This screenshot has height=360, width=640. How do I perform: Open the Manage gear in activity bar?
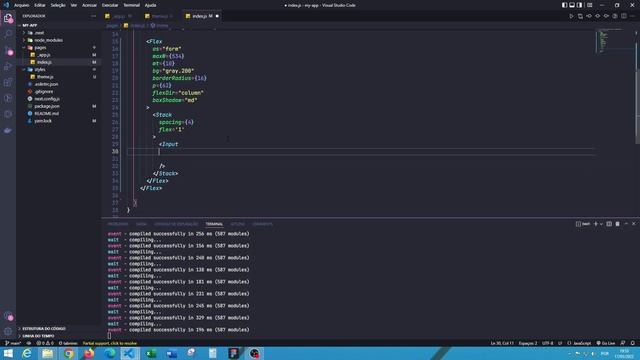tap(8, 331)
